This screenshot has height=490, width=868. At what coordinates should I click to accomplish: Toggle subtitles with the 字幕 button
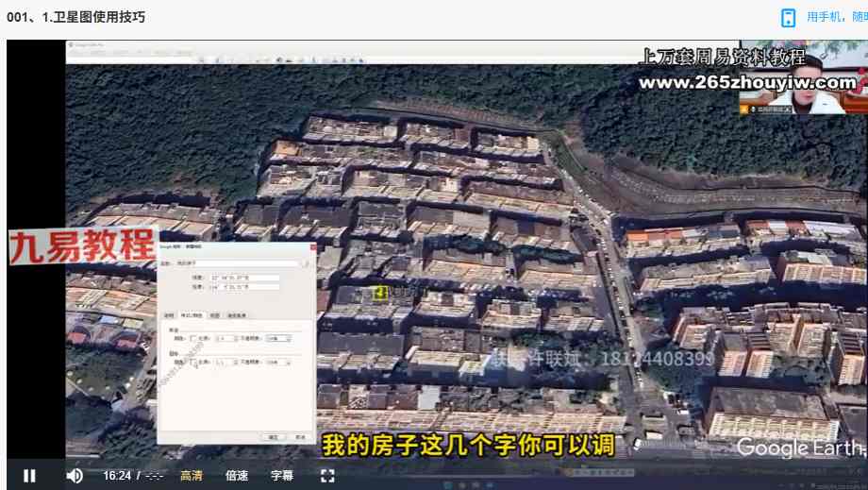point(282,476)
